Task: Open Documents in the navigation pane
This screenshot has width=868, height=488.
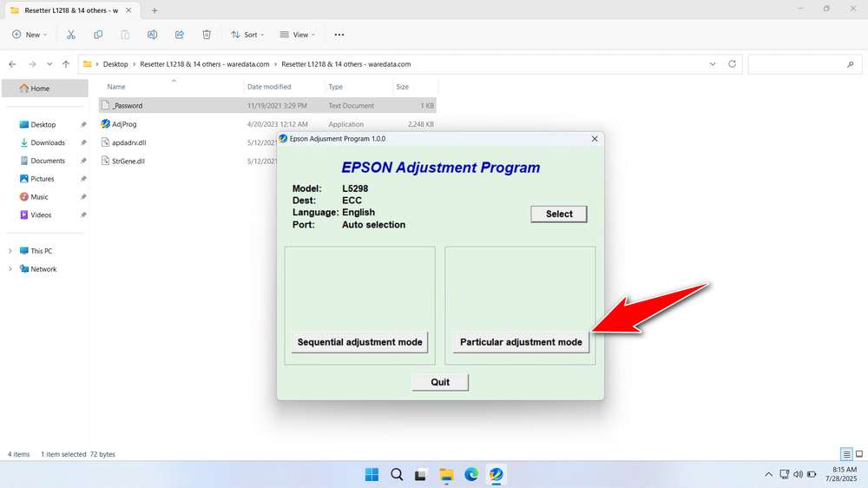Action: point(45,161)
